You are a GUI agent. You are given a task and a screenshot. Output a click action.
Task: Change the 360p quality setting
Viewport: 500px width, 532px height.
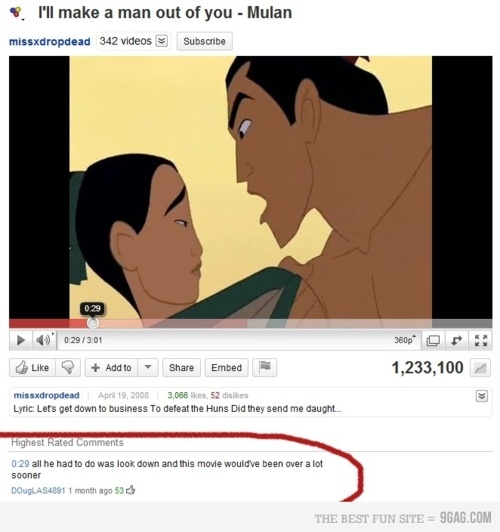pos(405,340)
